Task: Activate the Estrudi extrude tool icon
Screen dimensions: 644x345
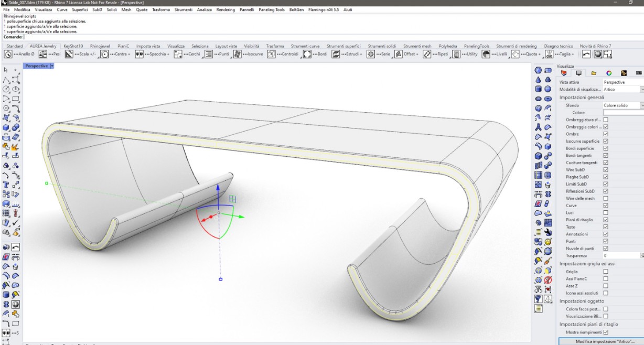Action: tap(336, 54)
